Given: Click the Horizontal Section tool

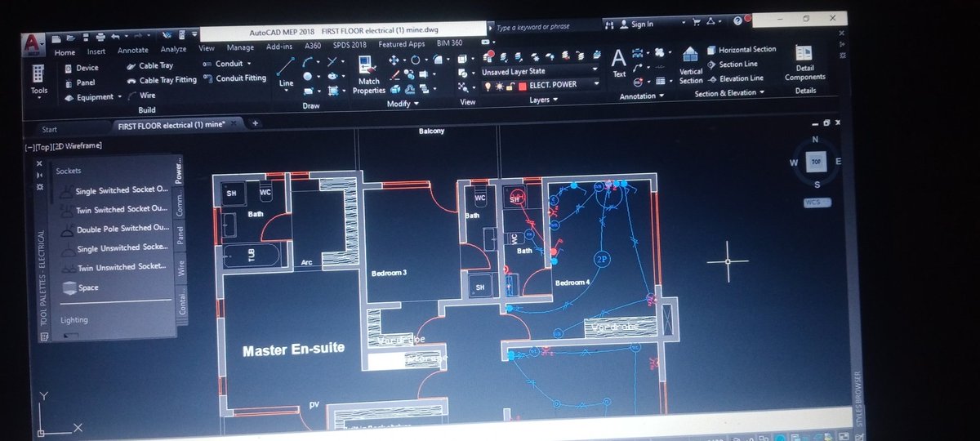Looking at the screenshot, I should point(742,50).
